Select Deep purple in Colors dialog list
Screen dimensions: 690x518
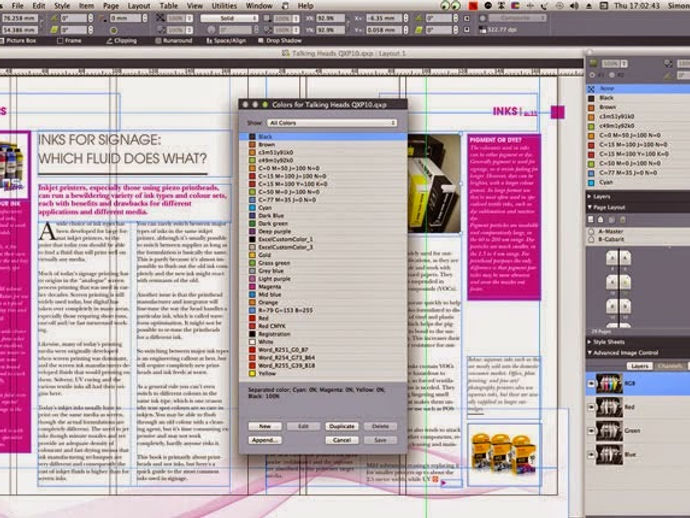point(323,231)
